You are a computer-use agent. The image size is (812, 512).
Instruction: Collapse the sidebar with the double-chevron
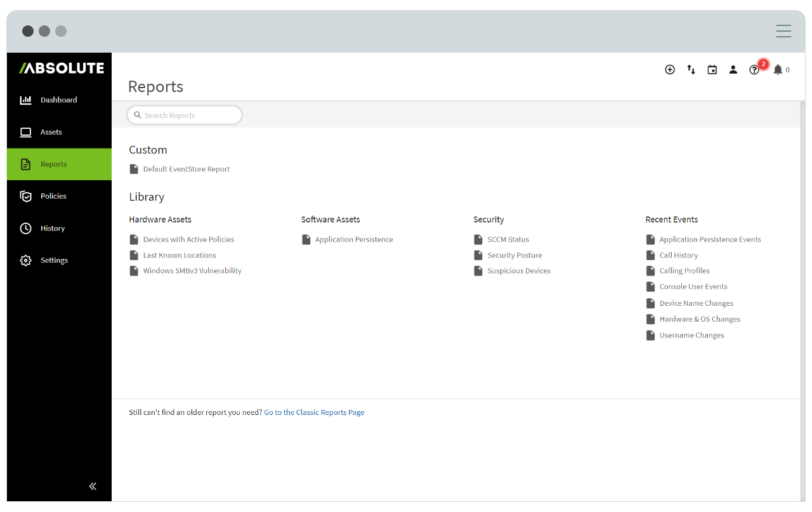coord(92,486)
